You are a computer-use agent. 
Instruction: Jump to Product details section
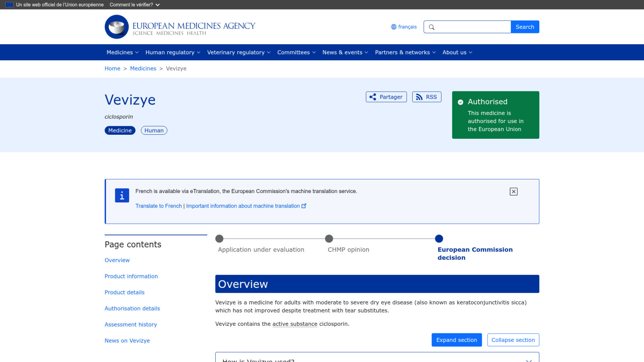coord(124,292)
